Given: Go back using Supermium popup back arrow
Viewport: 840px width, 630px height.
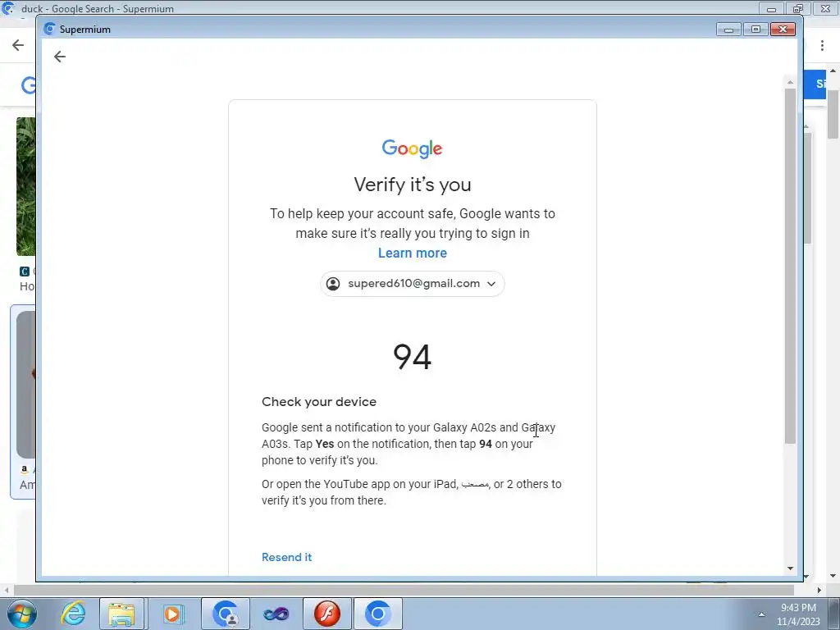Looking at the screenshot, I should 59,57.
